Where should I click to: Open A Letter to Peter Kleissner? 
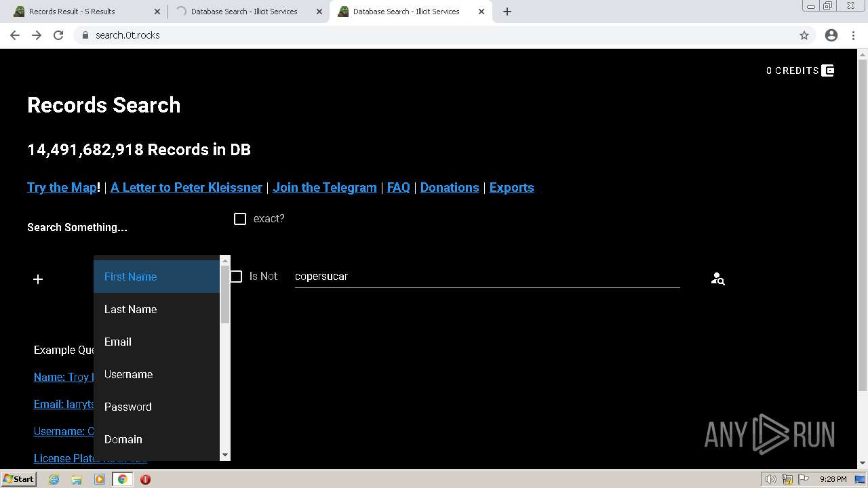pyautogui.click(x=186, y=188)
